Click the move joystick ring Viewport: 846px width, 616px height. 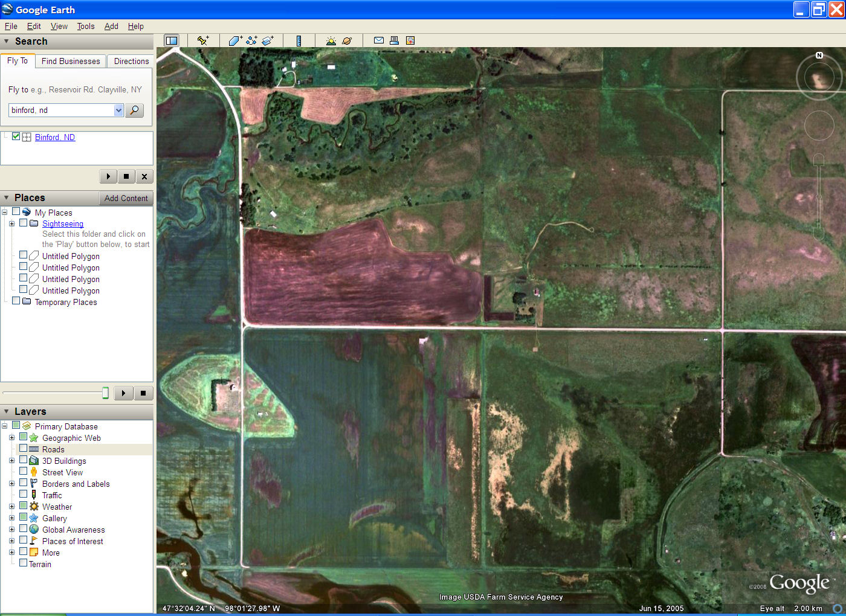pyautogui.click(x=819, y=126)
